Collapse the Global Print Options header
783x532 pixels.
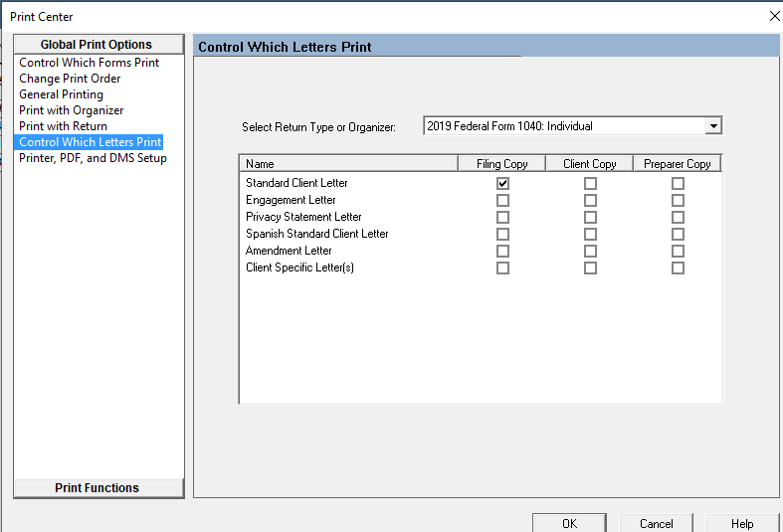pyautogui.click(x=98, y=45)
